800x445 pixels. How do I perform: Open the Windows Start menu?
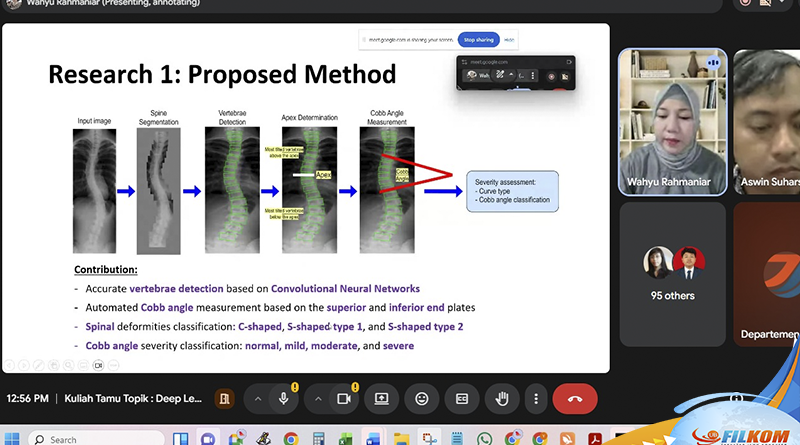pyautogui.click(x=11, y=439)
